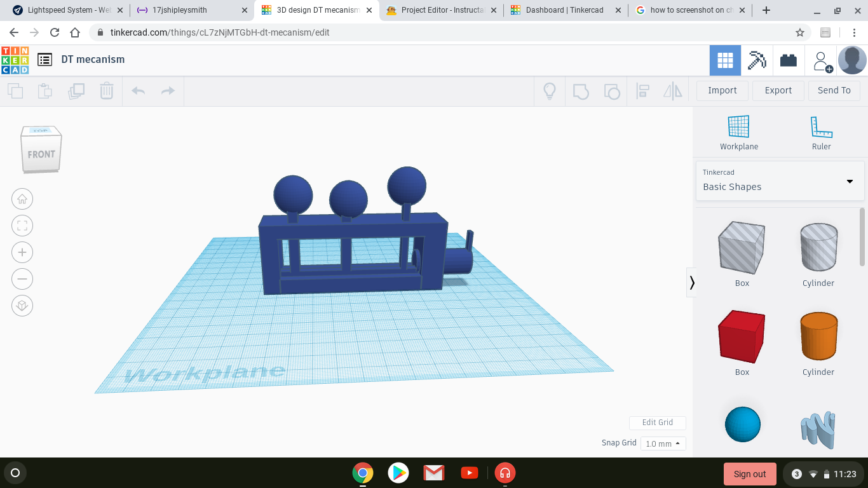Select the blue Sphere shape
The image size is (868, 488).
point(742,424)
